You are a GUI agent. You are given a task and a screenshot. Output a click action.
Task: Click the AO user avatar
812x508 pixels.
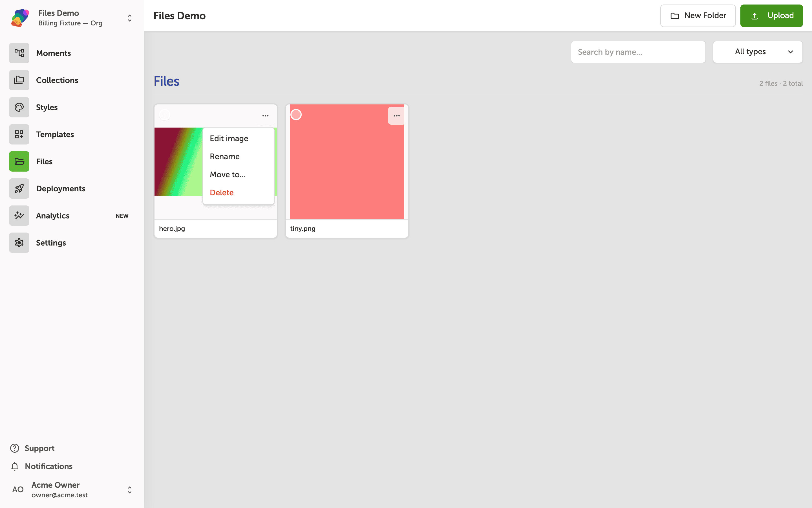click(18, 490)
